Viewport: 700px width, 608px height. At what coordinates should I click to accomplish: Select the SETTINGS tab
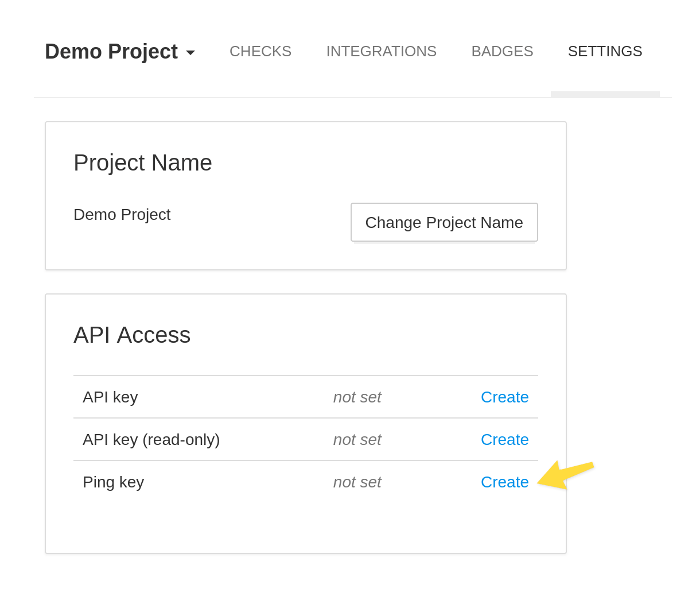point(605,51)
